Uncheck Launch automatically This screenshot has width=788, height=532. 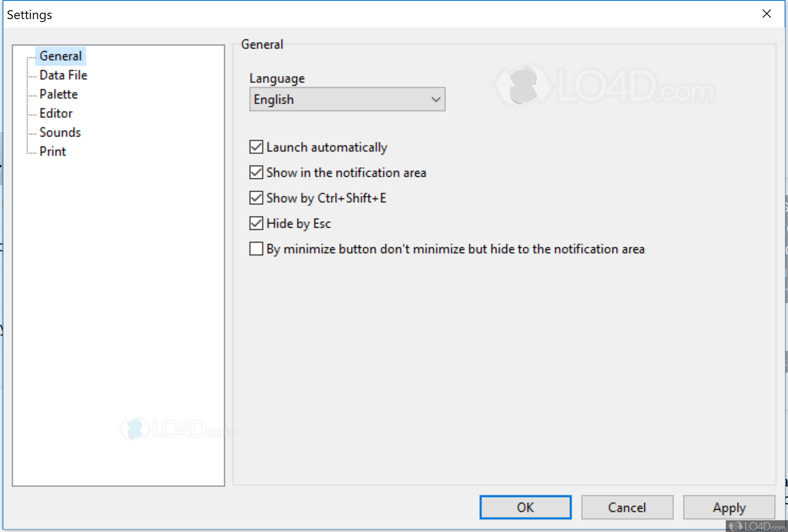click(x=256, y=147)
